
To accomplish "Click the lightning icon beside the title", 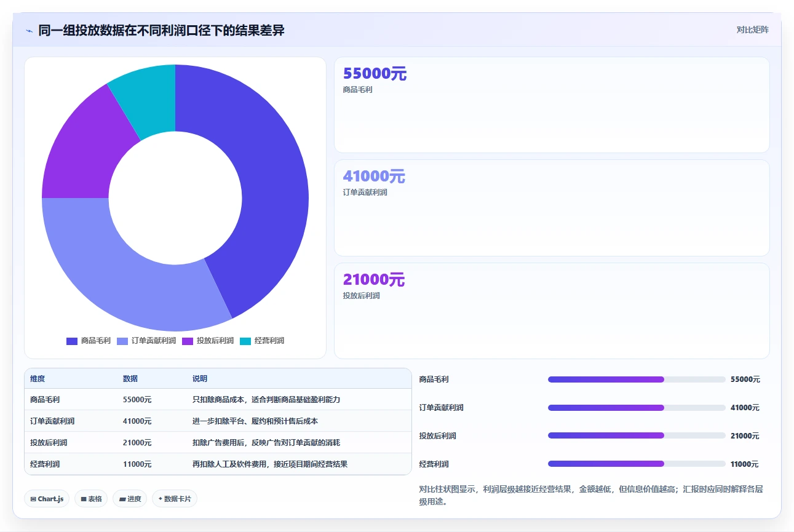I will [x=29, y=31].
